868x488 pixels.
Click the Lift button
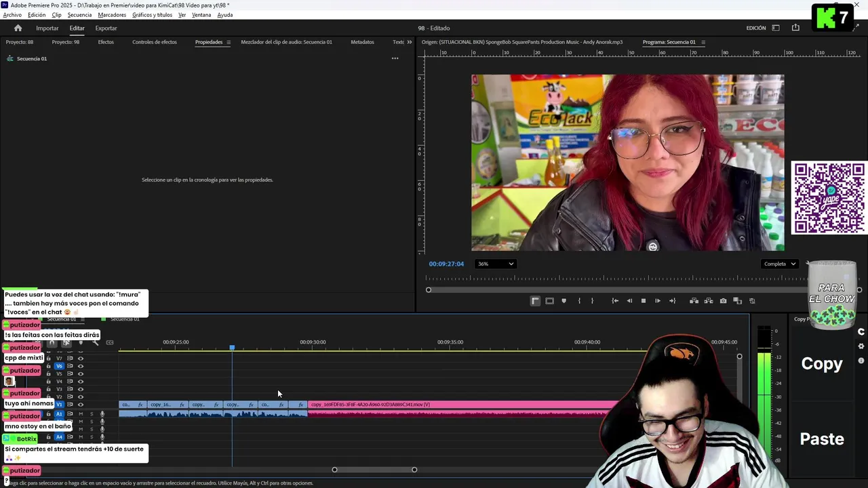coord(694,301)
